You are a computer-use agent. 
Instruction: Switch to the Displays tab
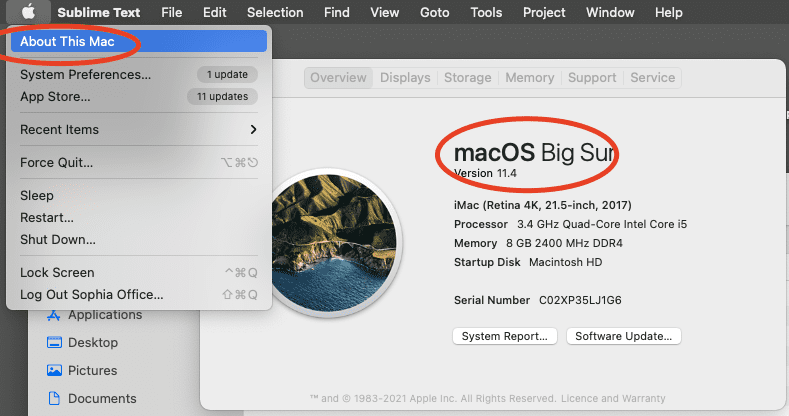pyautogui.click(x=405, y=78)
